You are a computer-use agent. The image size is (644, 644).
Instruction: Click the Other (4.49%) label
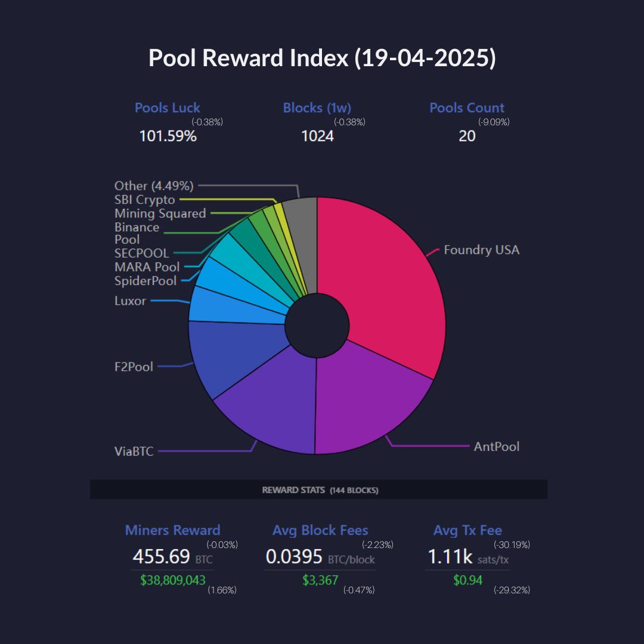[x=154, y=185]
